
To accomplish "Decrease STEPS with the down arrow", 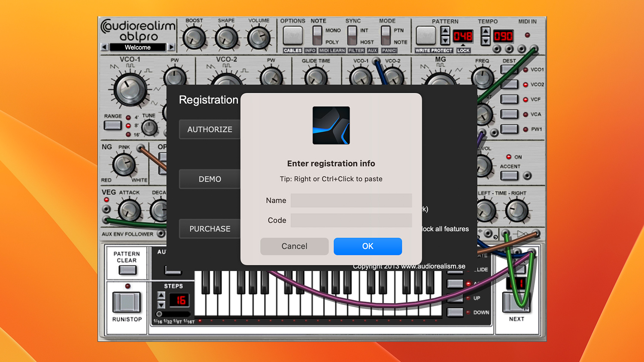I will coord(161,304).
